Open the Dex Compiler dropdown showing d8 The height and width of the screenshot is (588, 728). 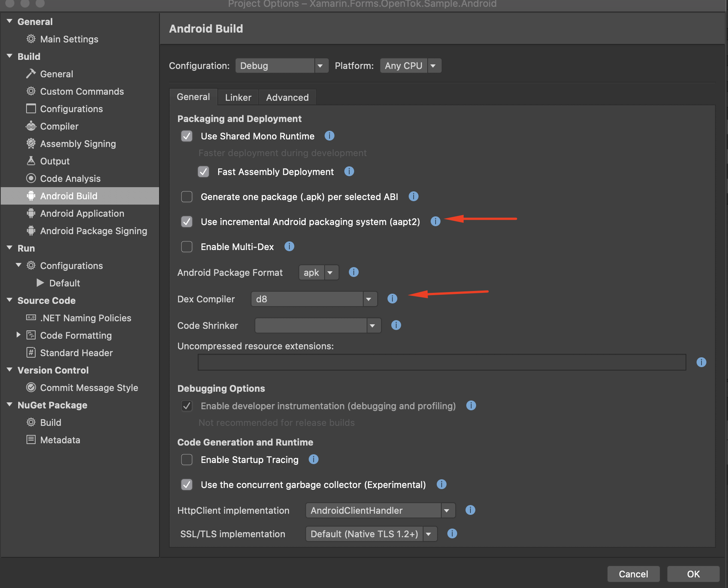tap(369, 299)
